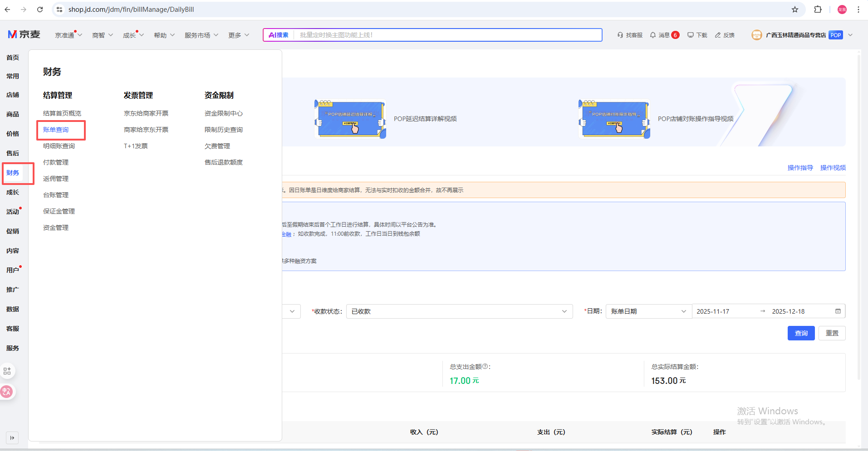Open the 操作指导 link
This screenshot has width=868, height=451.
click(800, 168)
